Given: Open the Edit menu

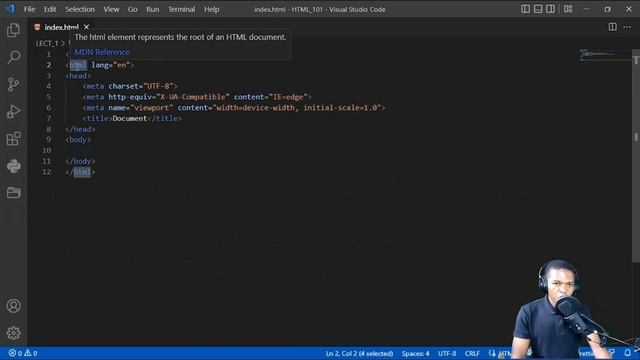Looking at the screenshot, I should tap(50, 9).
